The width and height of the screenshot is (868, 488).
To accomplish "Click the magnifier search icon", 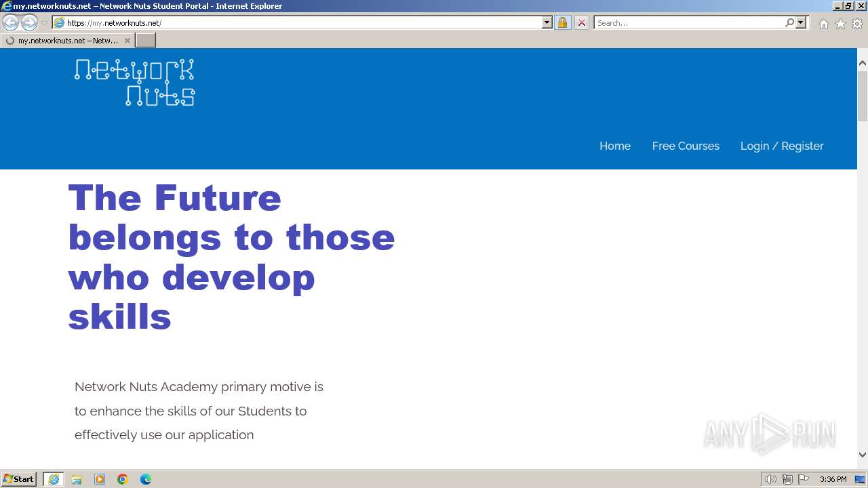I will point(789,22).
